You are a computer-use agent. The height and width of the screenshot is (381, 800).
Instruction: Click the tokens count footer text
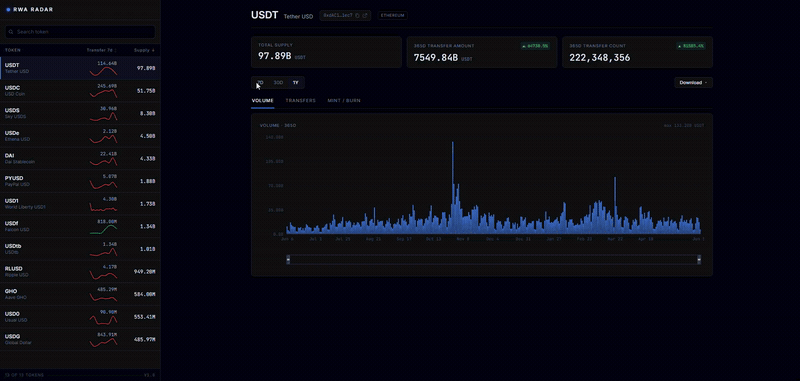pyautogui.click(x=24, y=375)
